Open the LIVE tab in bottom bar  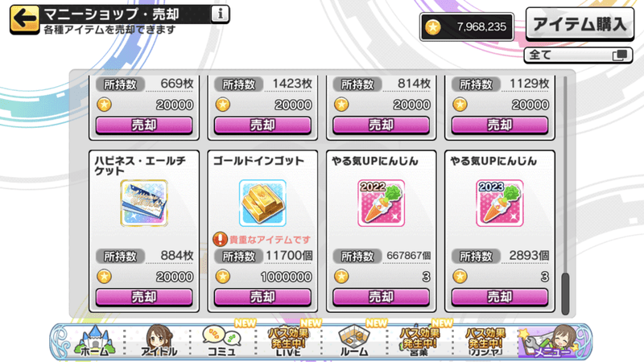click(288, 340)
